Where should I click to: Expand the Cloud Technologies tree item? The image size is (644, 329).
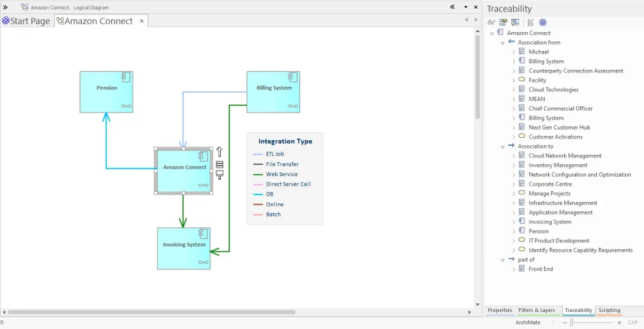(513, 90)
